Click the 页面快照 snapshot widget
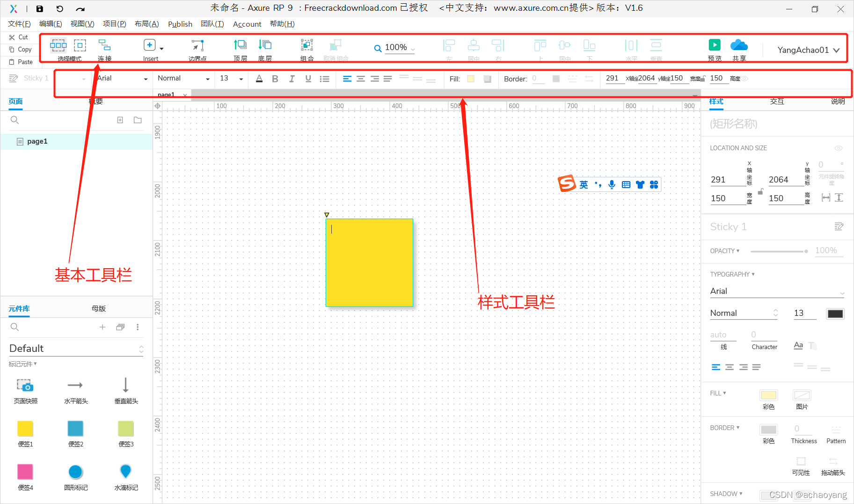The height and width of the screenshot is (504, 854). tap(25, 391)
